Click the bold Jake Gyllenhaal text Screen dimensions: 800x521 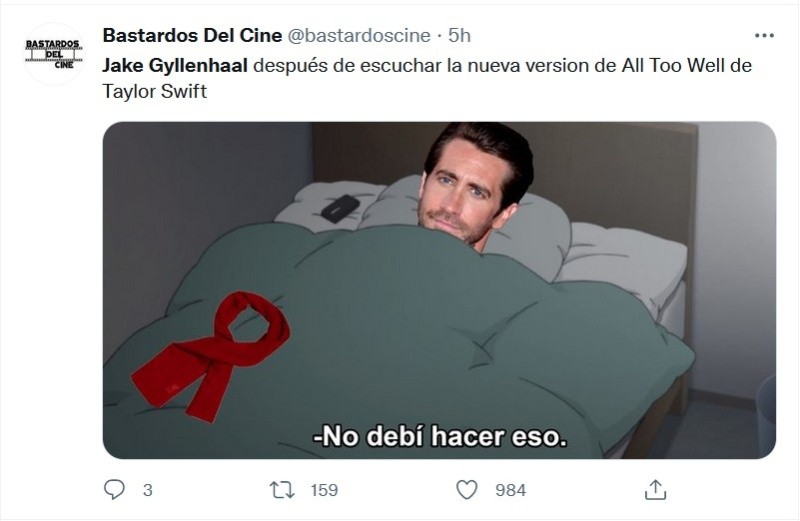[x=175, y=65]
